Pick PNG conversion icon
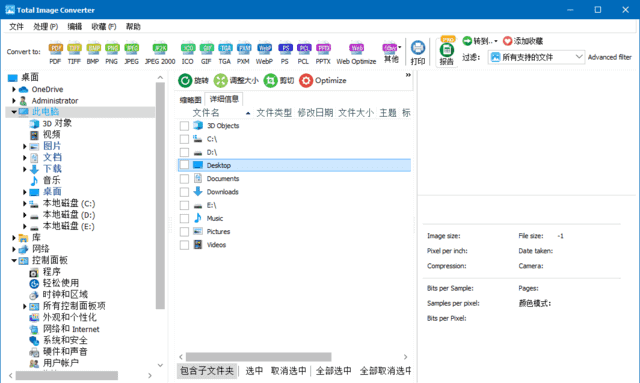 pos(112,53)
